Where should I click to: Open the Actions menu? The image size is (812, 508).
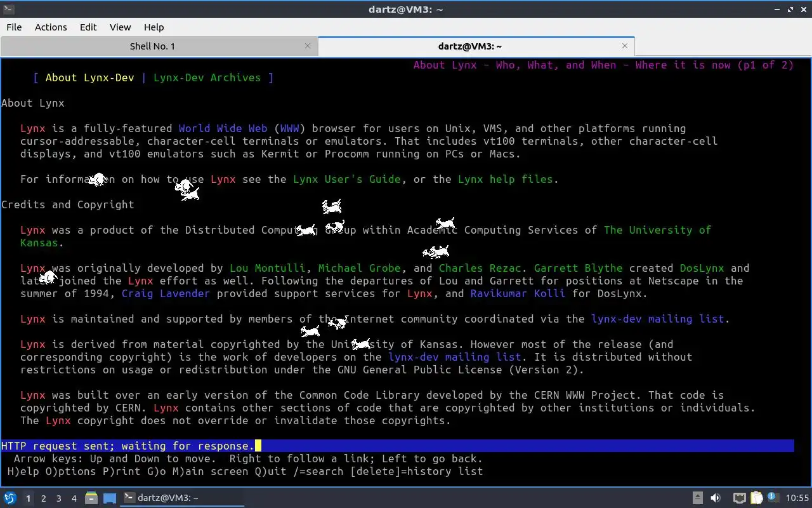click(51, 27)
